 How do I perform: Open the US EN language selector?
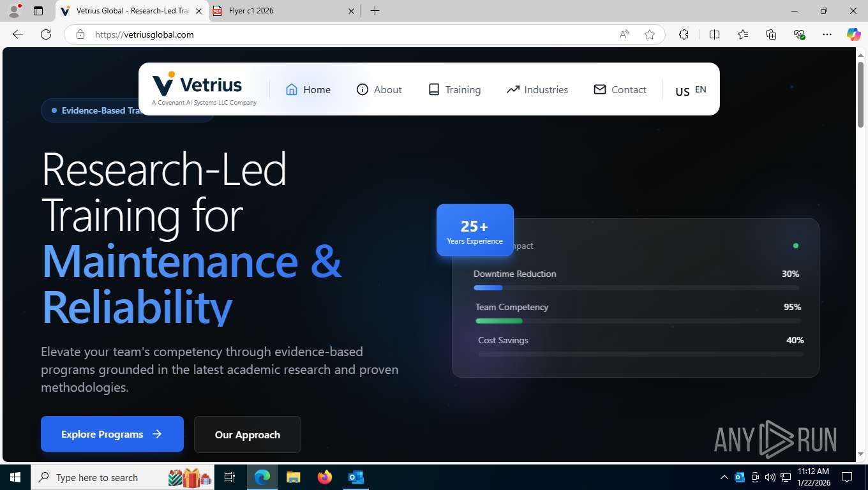(691, 90)
